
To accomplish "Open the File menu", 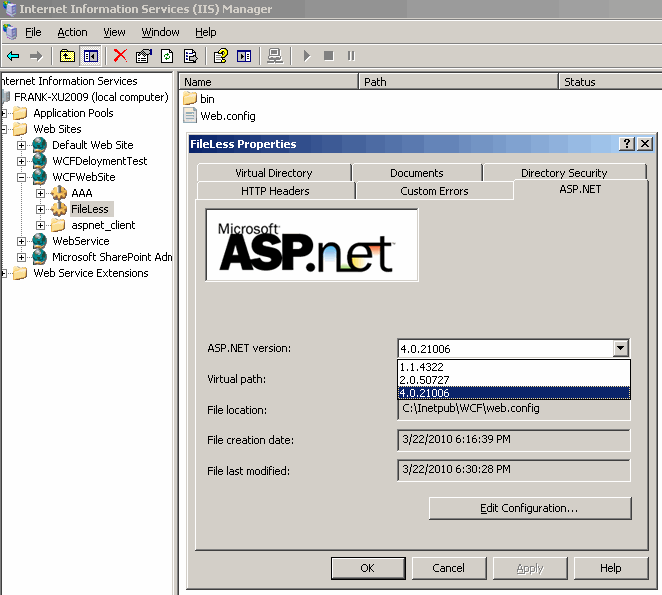I will click(x=33, y=32).
